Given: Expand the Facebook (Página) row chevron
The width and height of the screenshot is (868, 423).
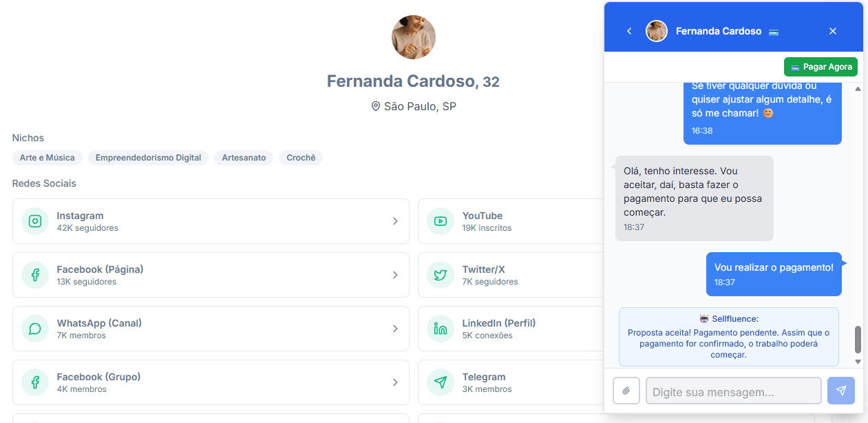Looking at the screenshot, I should tap(395, 275).
